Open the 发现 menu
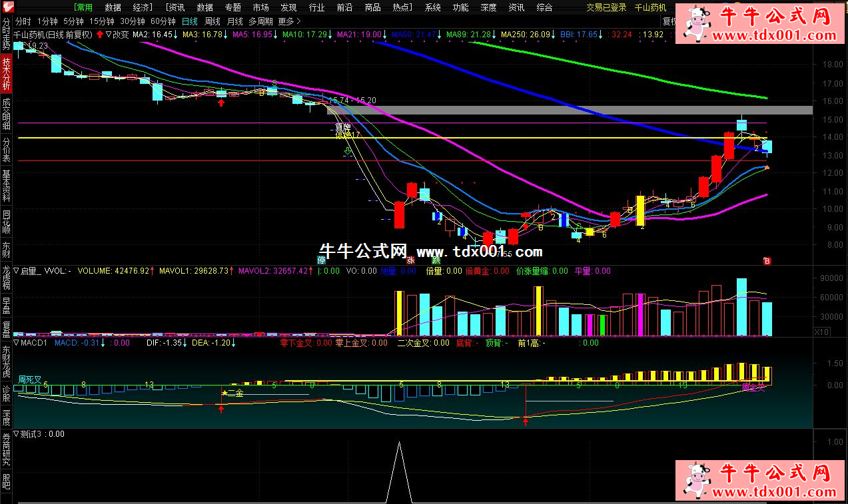The height and width of the screenshot is (504, 848). click(x=288, y=7)
